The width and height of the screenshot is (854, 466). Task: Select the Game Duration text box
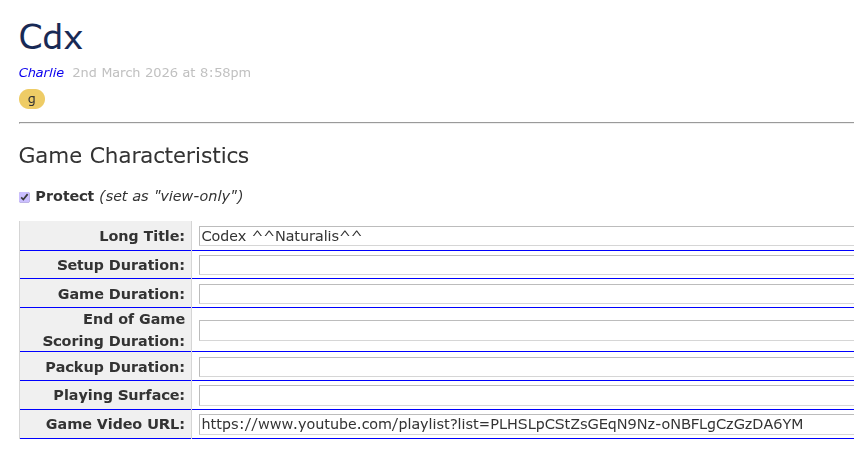526,294
